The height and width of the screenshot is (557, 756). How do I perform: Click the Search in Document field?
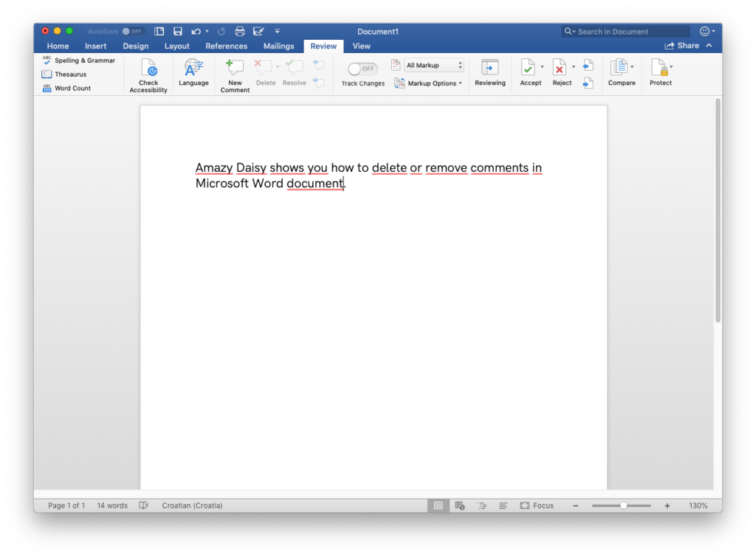(631, 32)
